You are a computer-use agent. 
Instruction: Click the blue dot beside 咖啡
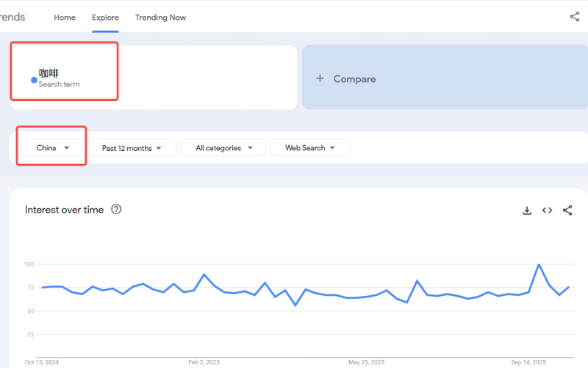pyautogui.click(x=34, y=79)
